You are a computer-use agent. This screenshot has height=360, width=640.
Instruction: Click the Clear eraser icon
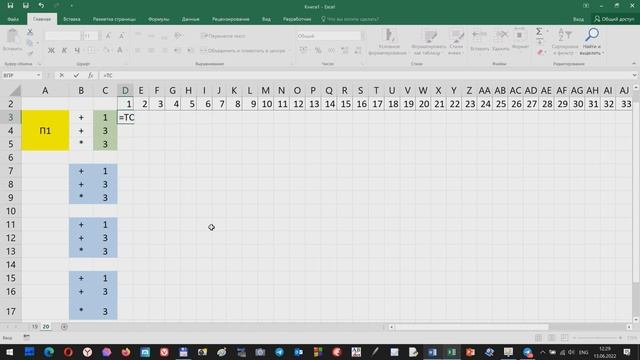tap(540, 52)
